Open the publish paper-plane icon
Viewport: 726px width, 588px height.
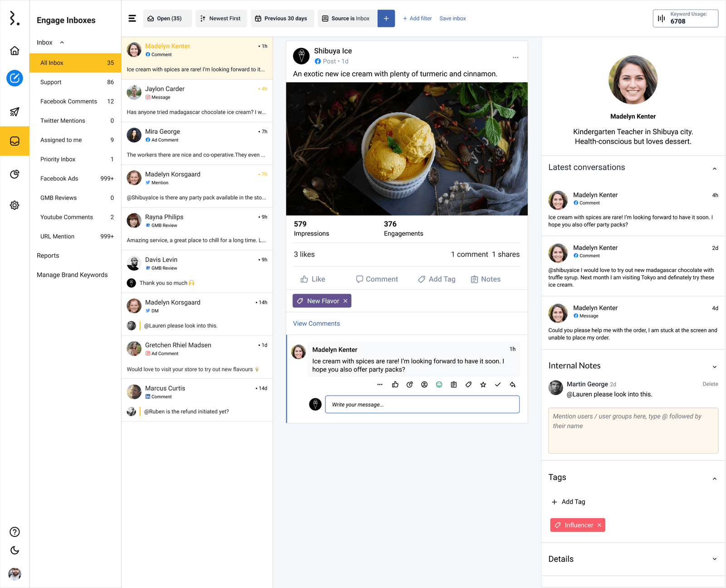15,112
